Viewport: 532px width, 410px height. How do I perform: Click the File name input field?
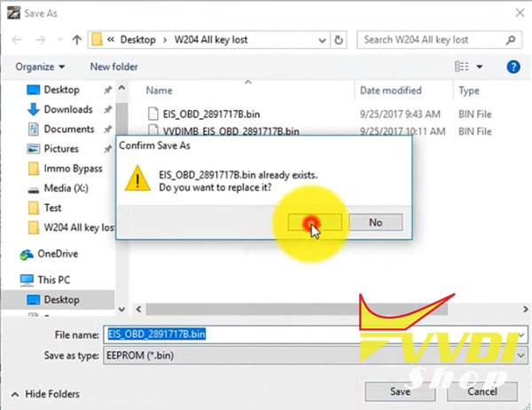(315, 335)
